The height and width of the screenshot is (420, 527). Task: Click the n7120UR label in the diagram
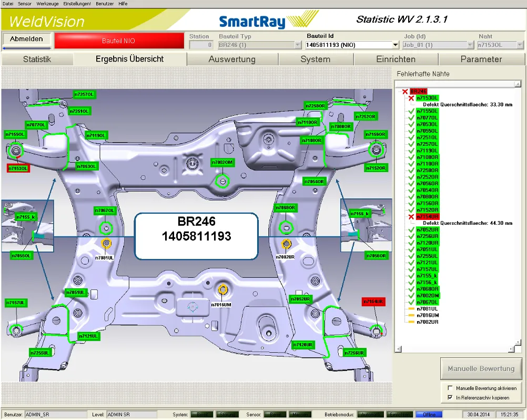303,345
